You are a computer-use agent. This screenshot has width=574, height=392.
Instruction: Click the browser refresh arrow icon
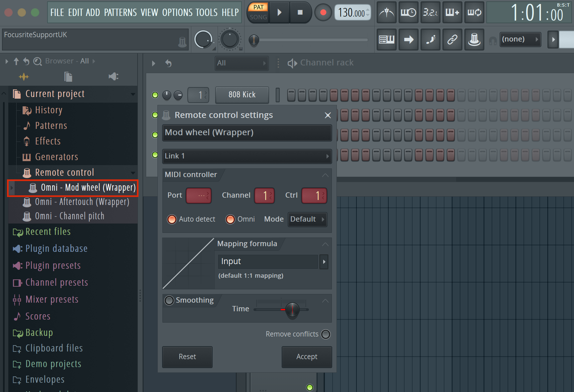[26, 61]
